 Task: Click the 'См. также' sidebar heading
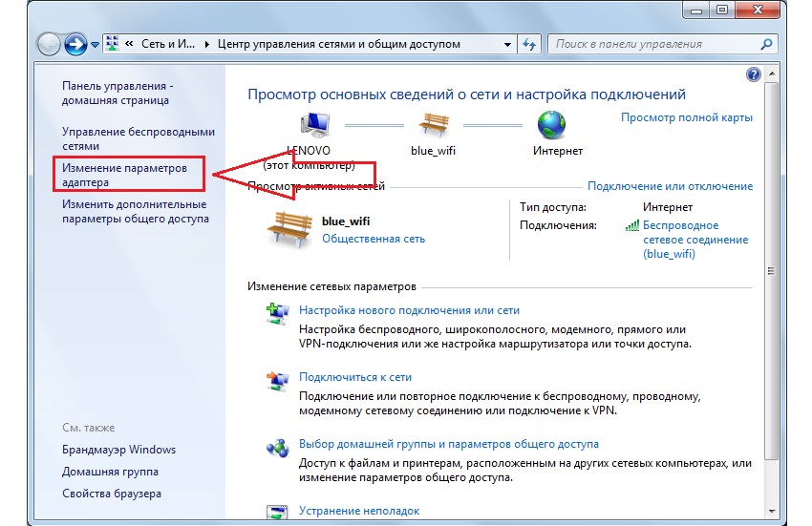[x=89, y=428]
